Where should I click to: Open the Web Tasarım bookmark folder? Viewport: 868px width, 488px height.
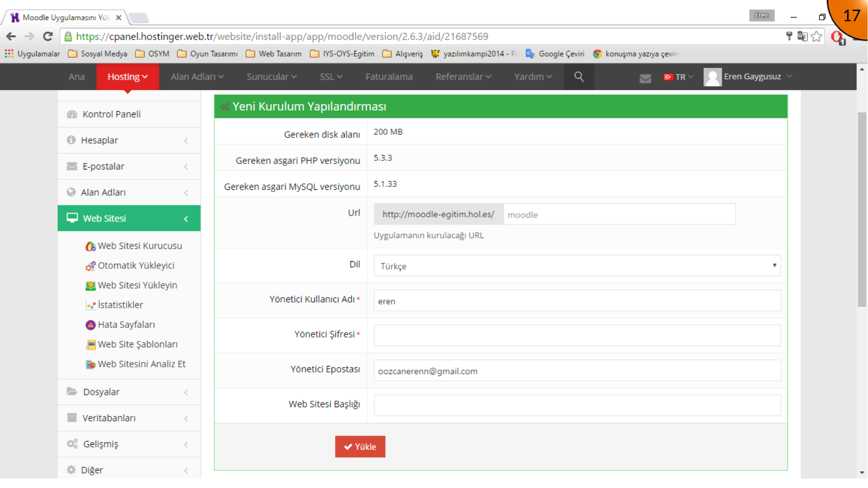[274, 54]
